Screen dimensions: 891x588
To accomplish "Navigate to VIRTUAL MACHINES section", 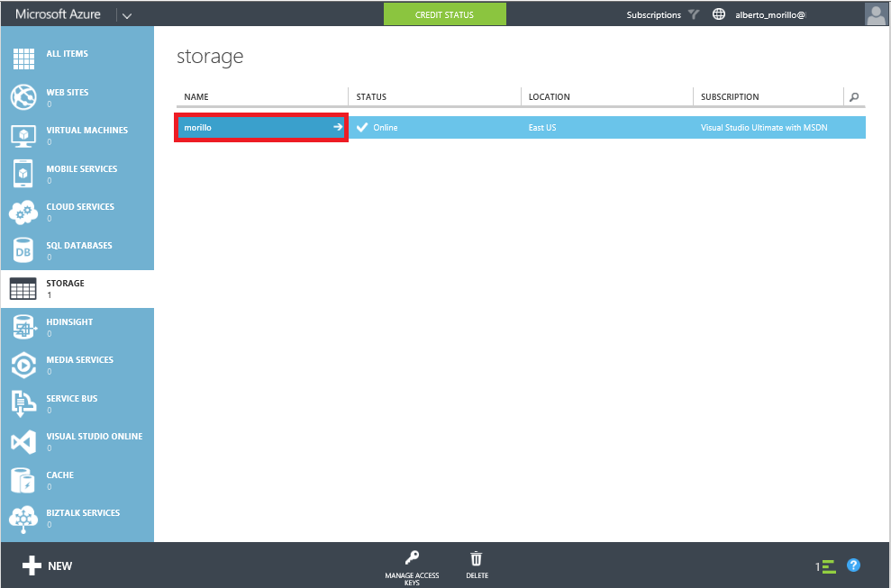I will tap(87, 130).
